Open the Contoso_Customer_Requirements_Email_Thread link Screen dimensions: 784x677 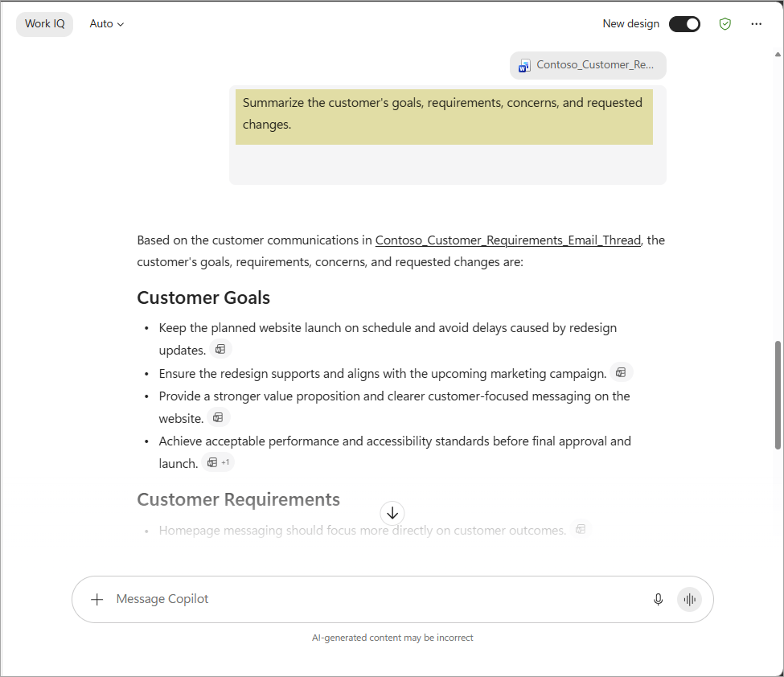click(x=508, y=240)
